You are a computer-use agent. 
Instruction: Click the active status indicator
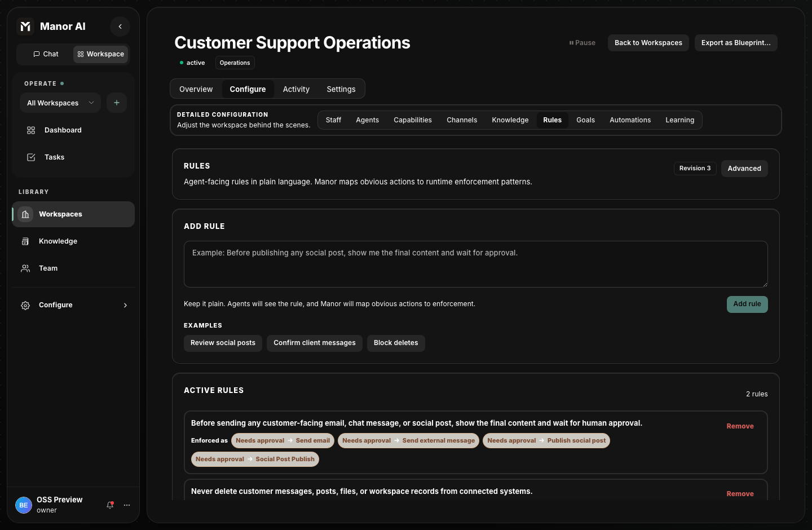pos(192,63)
